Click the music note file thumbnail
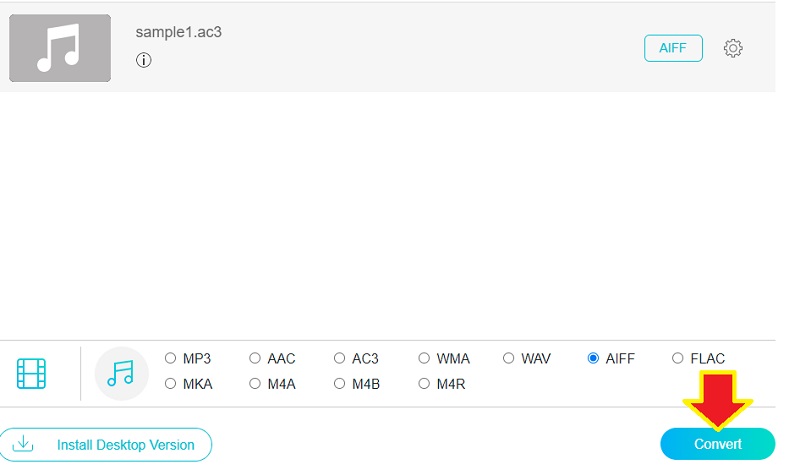The width and height of the screenshot is (800, 470). [60, 48]
